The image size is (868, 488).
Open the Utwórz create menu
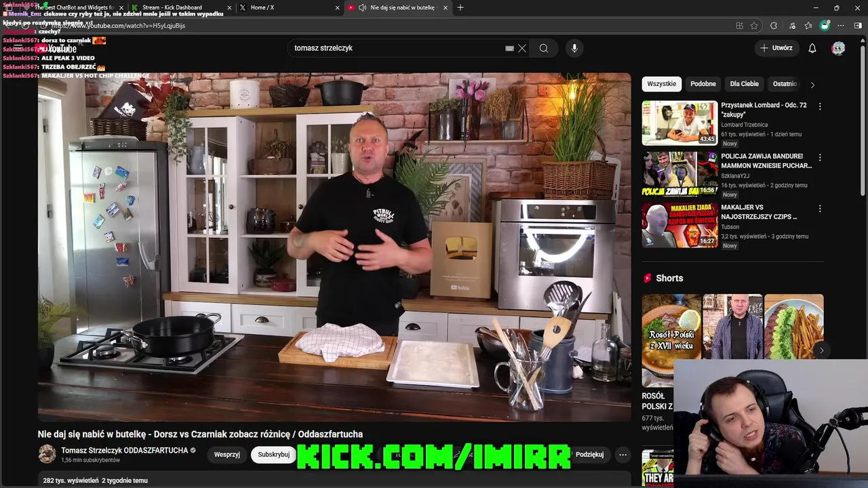pos(776,48)
